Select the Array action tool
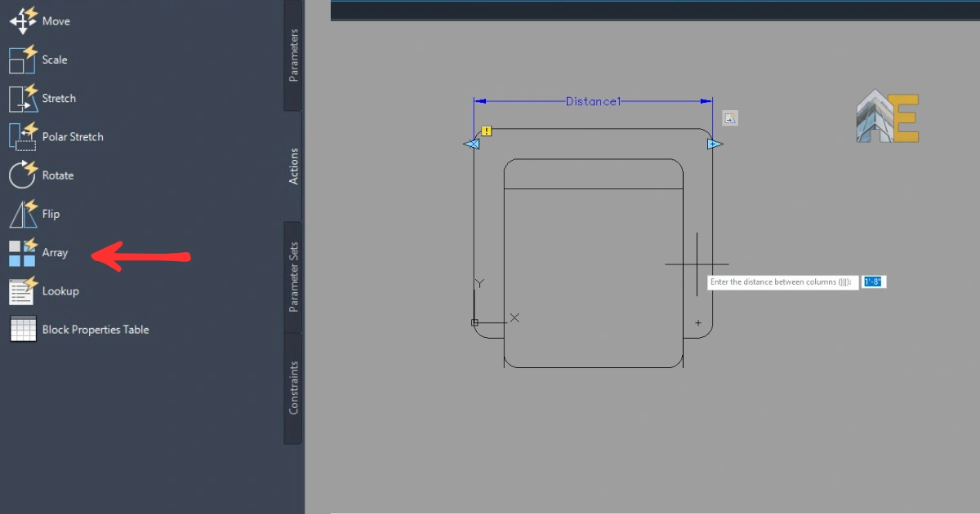The height and width of the screenshot is (514, 980). 23,252
